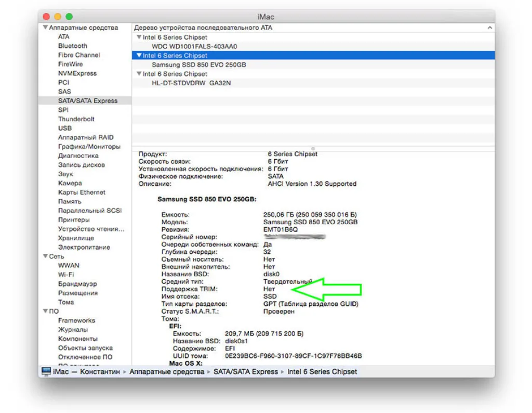
Task: Select Размещения in the sidebar
Action: click(x=78, y=293)
